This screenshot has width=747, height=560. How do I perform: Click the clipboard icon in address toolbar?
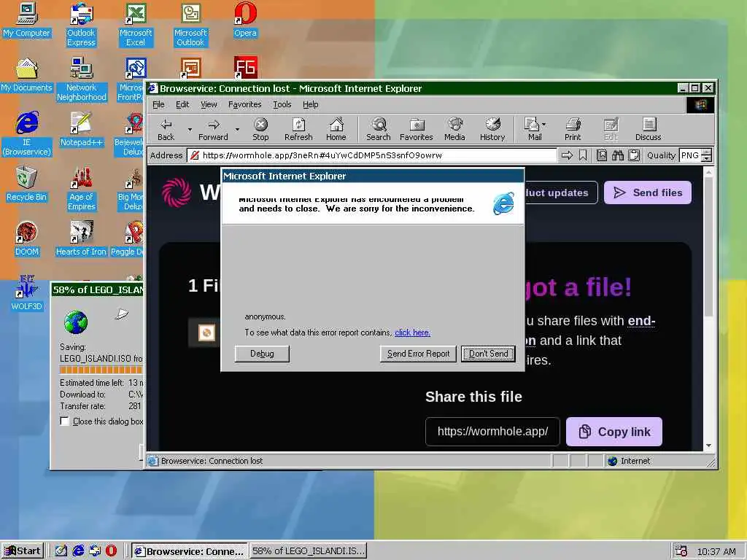click(634, 155)
